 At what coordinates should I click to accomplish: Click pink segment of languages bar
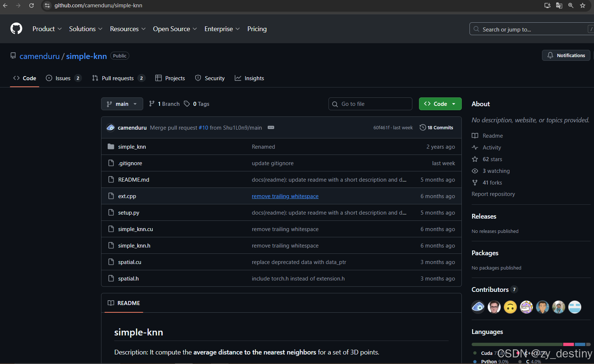[x=568, y=344]
